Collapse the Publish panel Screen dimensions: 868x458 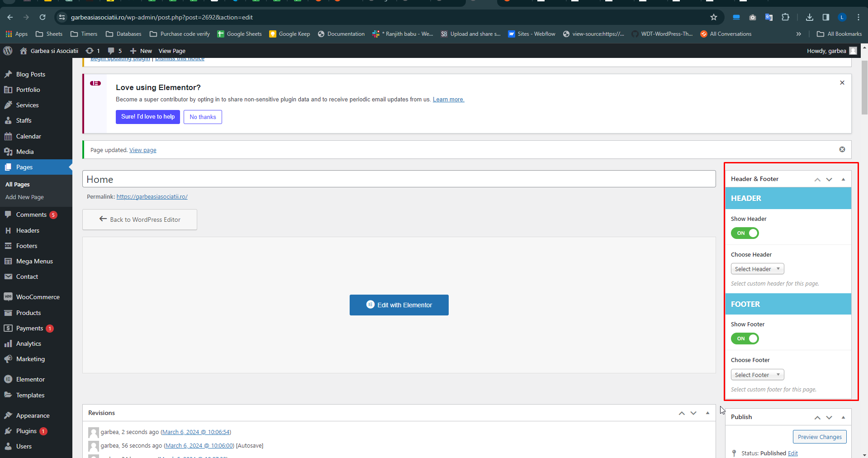click(843, 417)
